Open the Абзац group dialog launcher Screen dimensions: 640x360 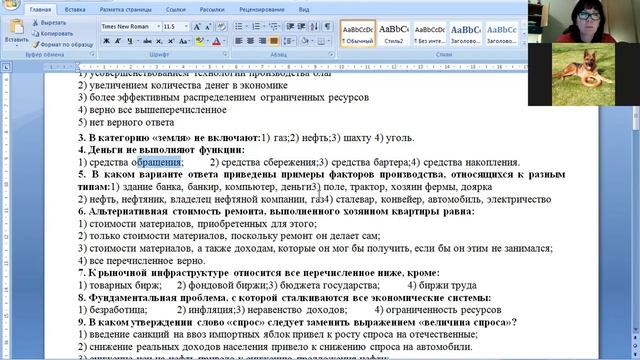tap(331, 54)
